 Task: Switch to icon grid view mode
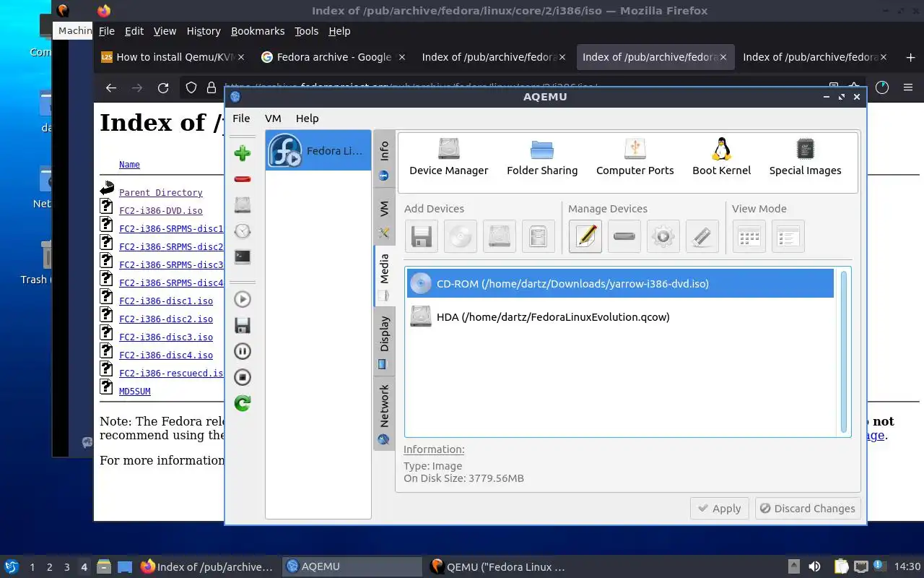click(x=749, y=236)
